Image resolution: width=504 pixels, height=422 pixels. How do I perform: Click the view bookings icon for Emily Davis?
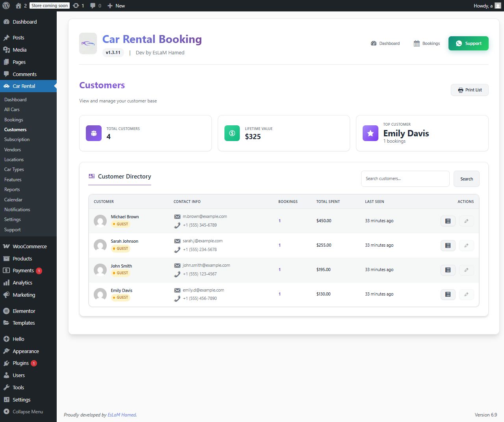(x=448, y=294)
